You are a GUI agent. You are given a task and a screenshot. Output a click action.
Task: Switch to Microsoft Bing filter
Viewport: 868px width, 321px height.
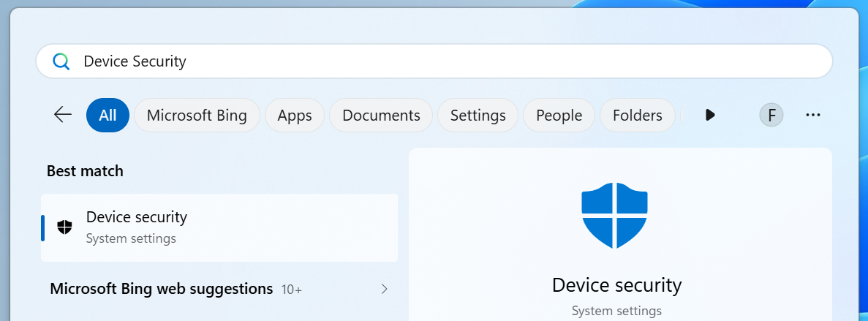coord(197,115)
